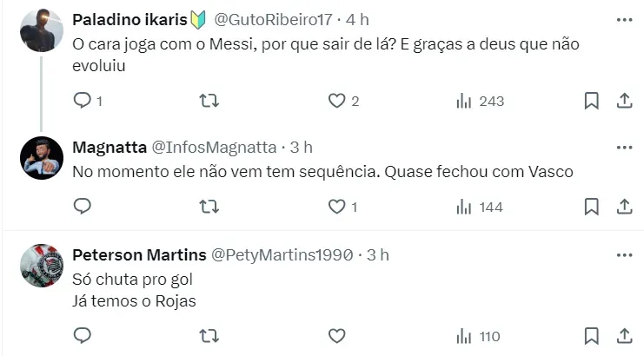Repost Magnatta's tweet about Vasco

pyautogui.click(x=209, y=207)
